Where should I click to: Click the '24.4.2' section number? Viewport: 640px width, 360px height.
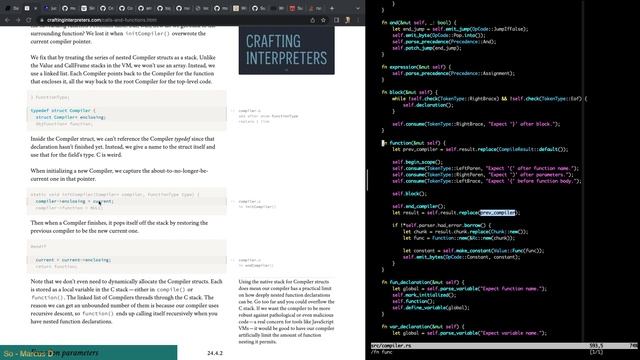click(215, 353)
